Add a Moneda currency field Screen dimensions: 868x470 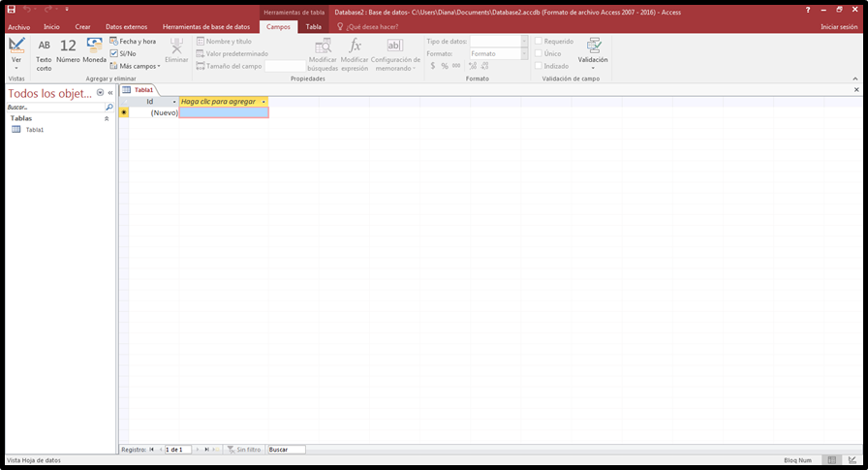(94, 52)
